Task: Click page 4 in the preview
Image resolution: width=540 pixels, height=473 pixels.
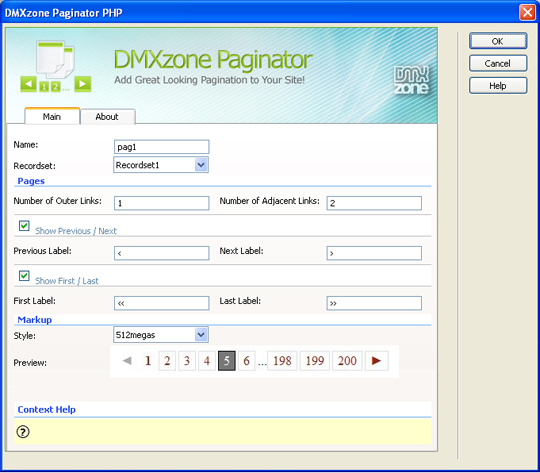Action: (207, 361)
